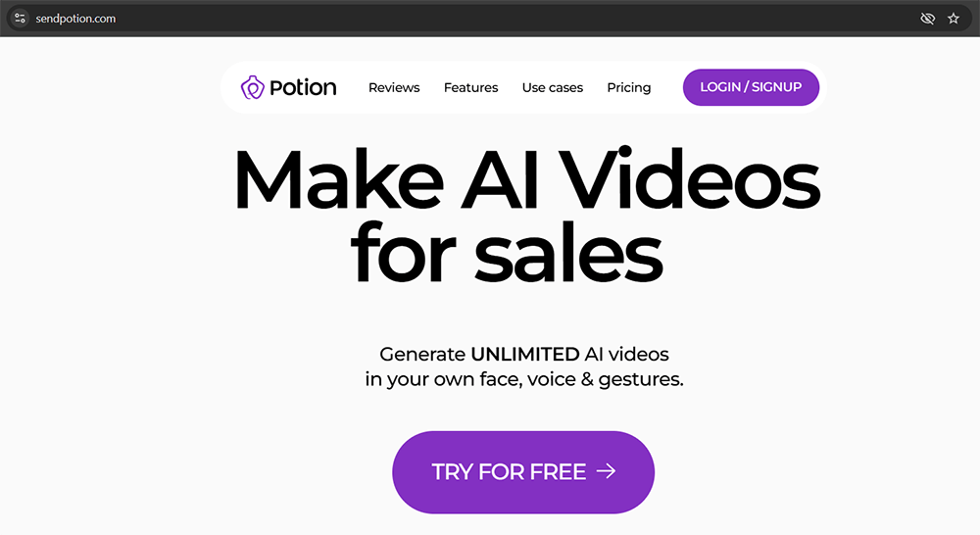The image size is (980, 535).
Task: Select the Use cases nav link
Action: click(553, 87)
